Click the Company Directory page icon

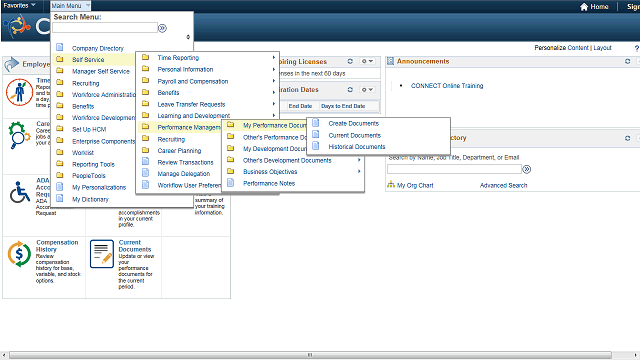60,47
